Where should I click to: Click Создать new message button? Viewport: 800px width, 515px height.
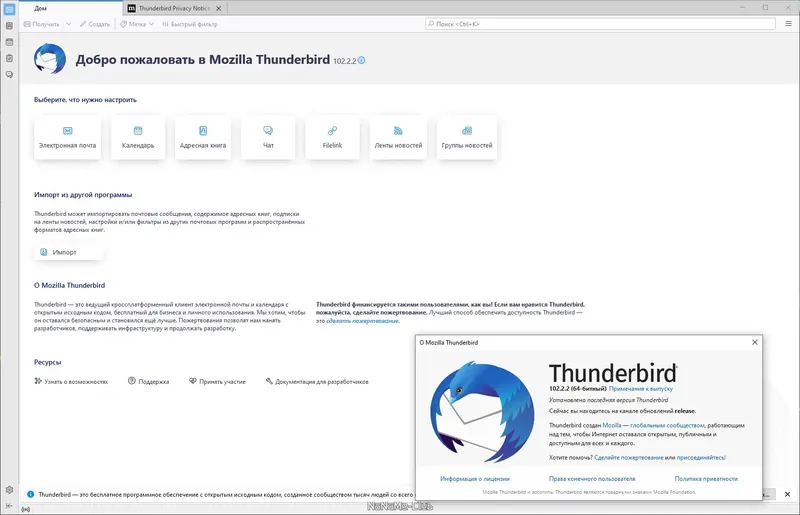point(95,24)
